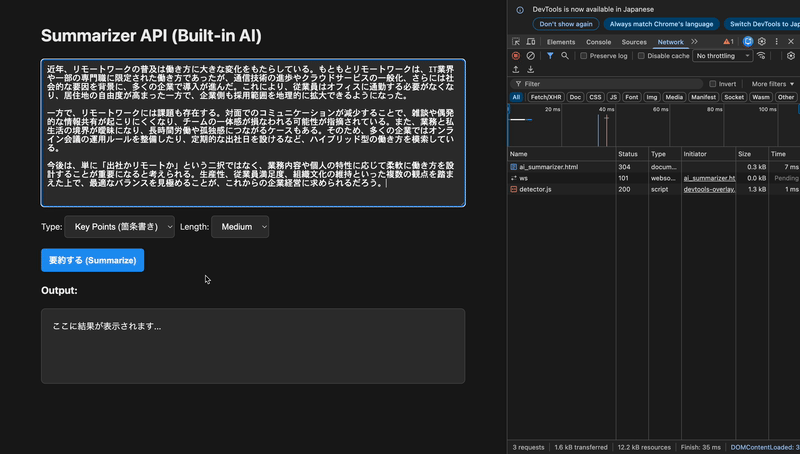Click the detector.js script icon
This screenshot has width=800, height=454.
[x=514, y=189]
